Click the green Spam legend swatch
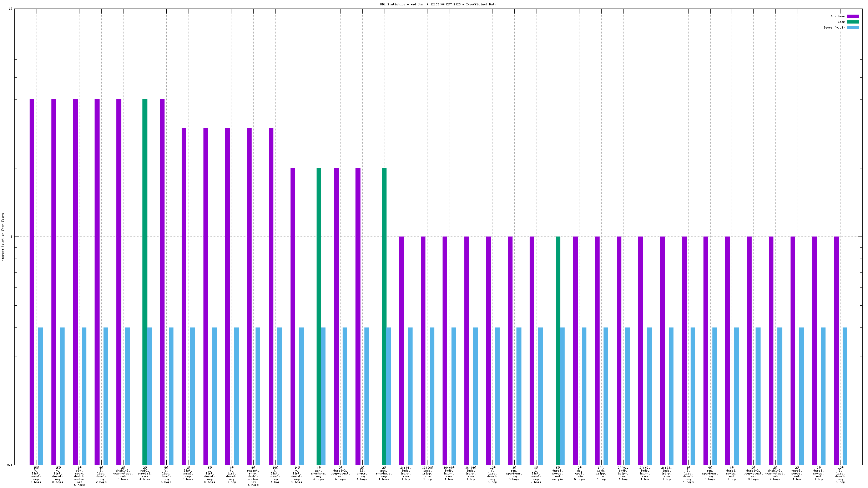Viewport: 868px width, 488px height. pyautogui.click(x=853, y=22)
